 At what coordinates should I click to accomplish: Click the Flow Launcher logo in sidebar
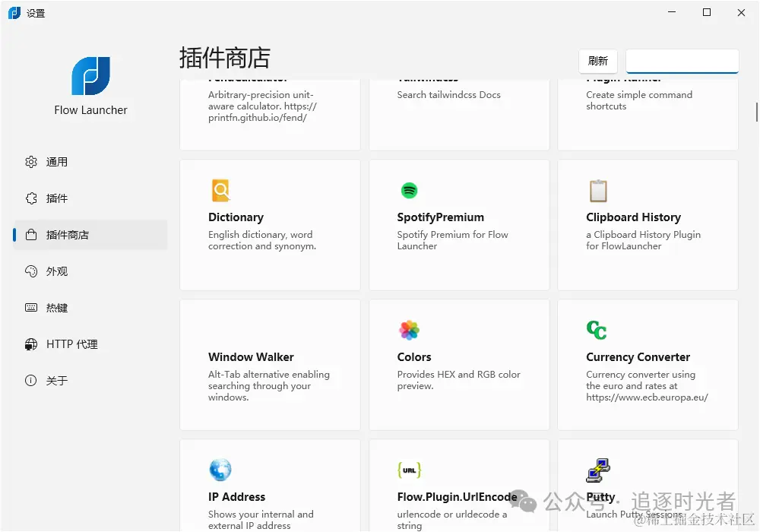(90, 75)
